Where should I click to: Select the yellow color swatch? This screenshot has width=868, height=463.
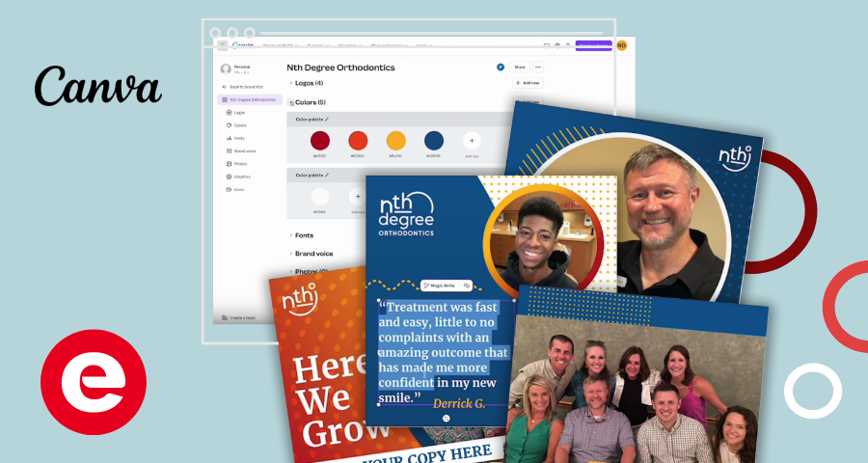click(395, 141)
